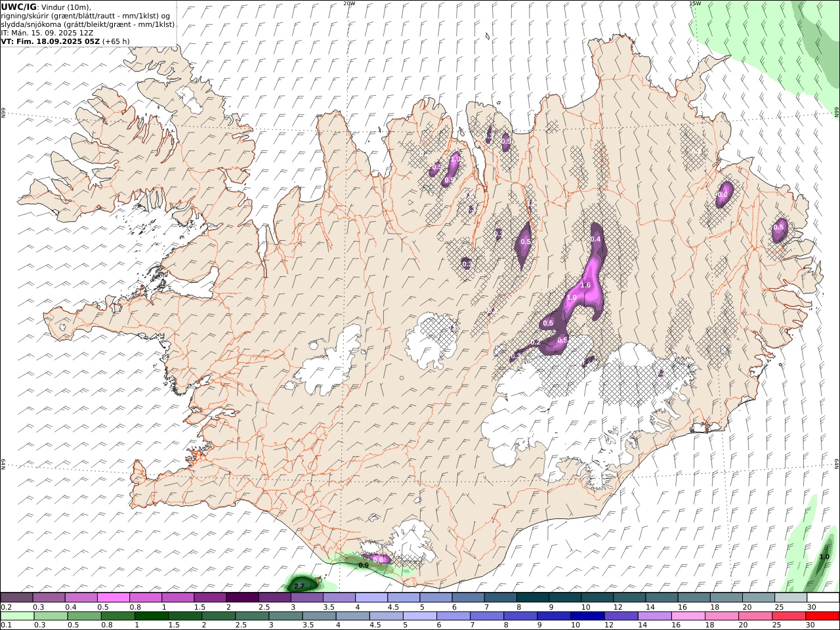The width and height of the screenshot is (840, 630).
Task: Select the light pink 16–18 rain scale swatch
Action: [x=688, y=616]
